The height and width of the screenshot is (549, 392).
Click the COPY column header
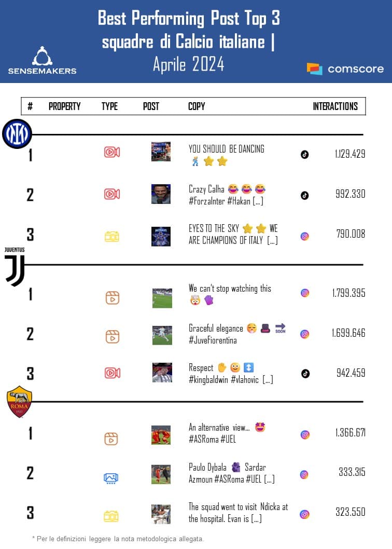coord(197,106)
